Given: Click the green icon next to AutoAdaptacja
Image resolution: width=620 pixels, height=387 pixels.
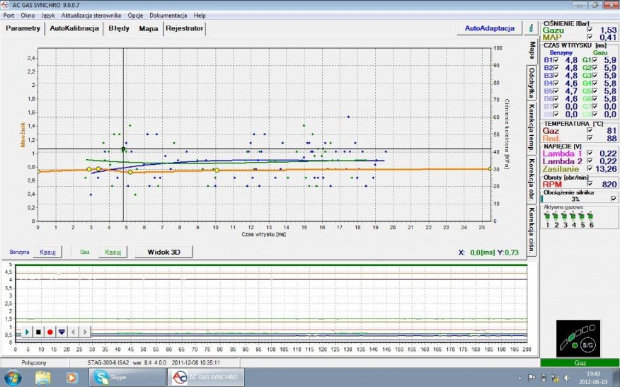Looking at the screenshot, I should (x=531, y=28).
